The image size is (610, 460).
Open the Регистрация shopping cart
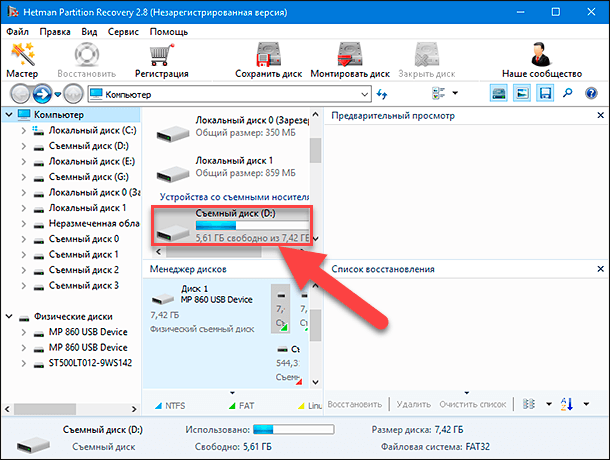[x=161, y=60]
